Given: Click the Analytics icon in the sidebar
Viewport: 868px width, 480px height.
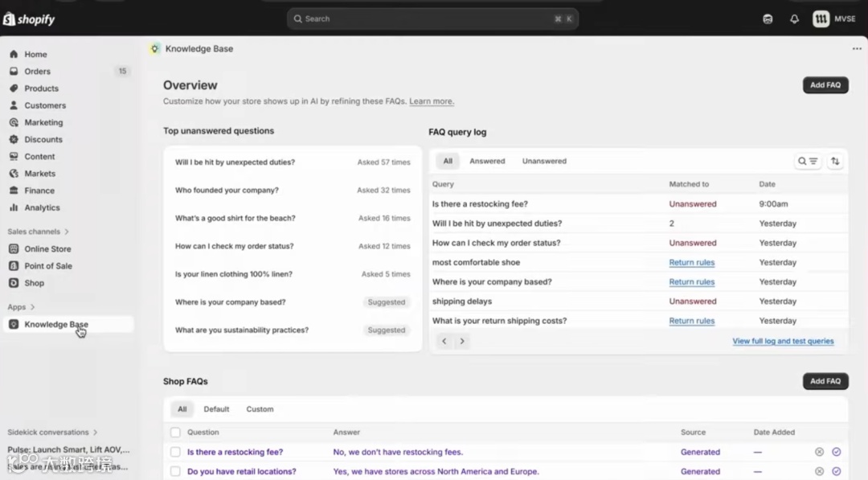Looking at the screenshot, I should pyautogui.click(x=14, y=207).
